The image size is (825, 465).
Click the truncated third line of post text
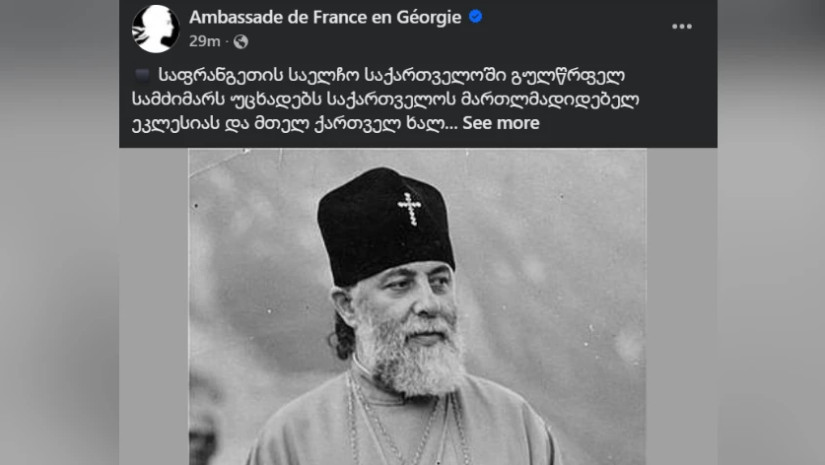coord(295,124)
